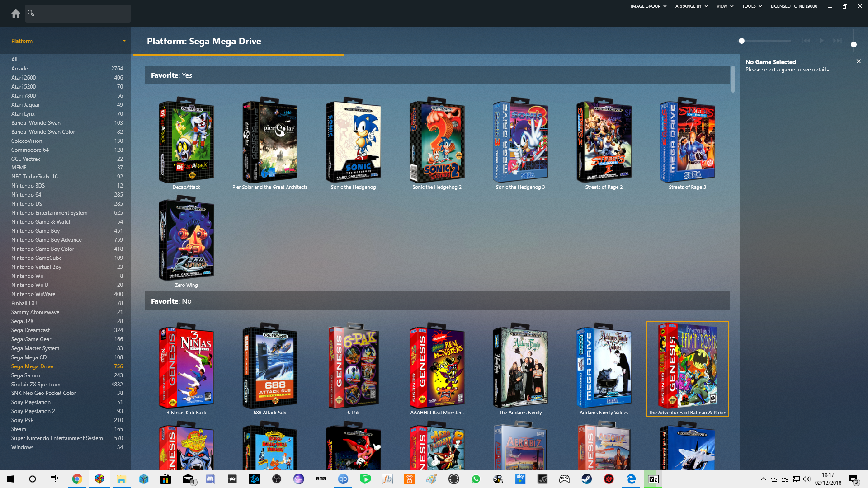Open Microsoft Edge from the taskbar
868x488 pixels.
tap(631, 479)
